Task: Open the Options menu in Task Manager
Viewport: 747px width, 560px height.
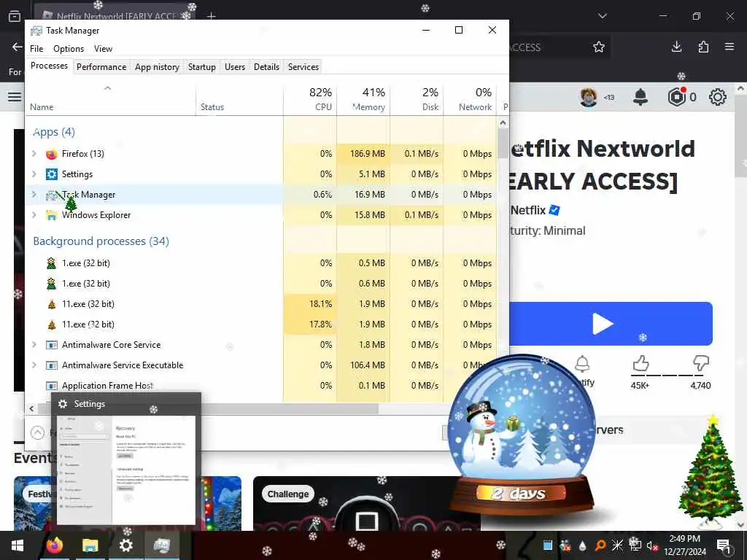Action: coord(69,49)
